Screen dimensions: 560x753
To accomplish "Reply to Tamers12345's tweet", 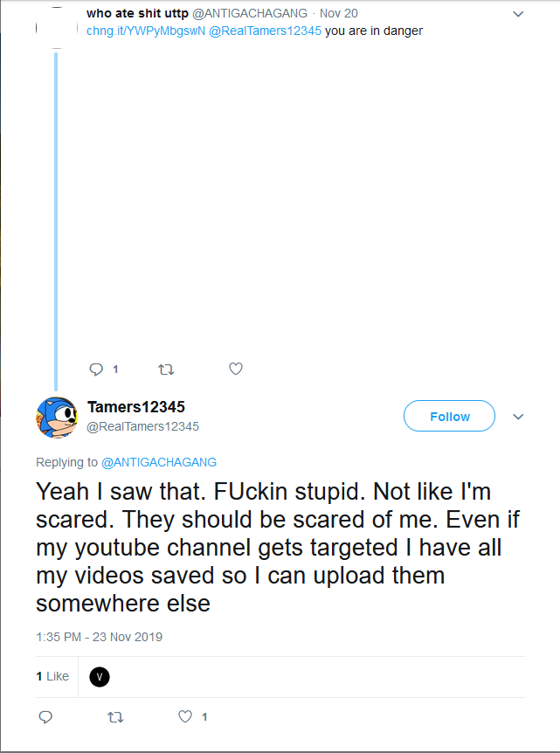I will (x=46, y=717).
